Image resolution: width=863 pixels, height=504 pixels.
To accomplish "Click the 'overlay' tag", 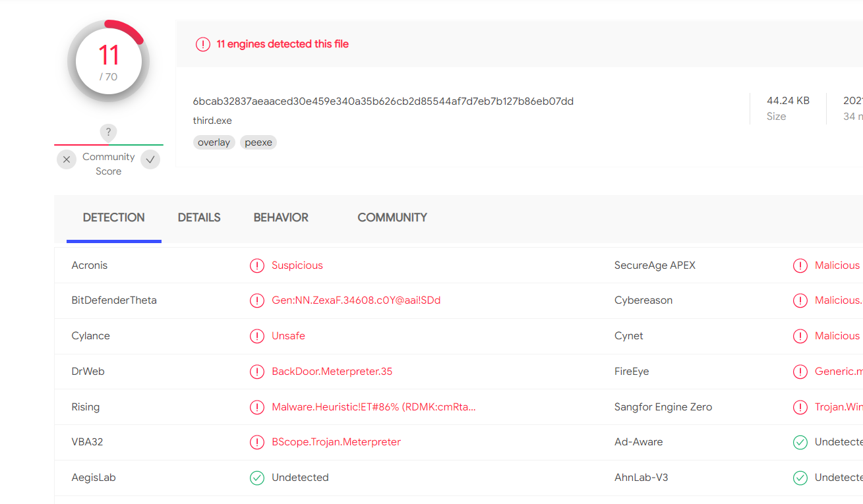I will pos(214,142).
